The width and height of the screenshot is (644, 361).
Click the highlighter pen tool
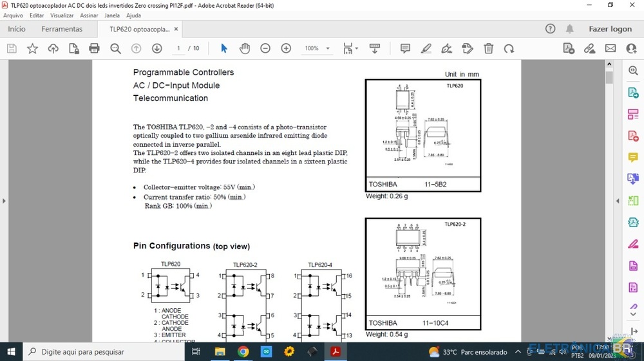pos(426,48)
